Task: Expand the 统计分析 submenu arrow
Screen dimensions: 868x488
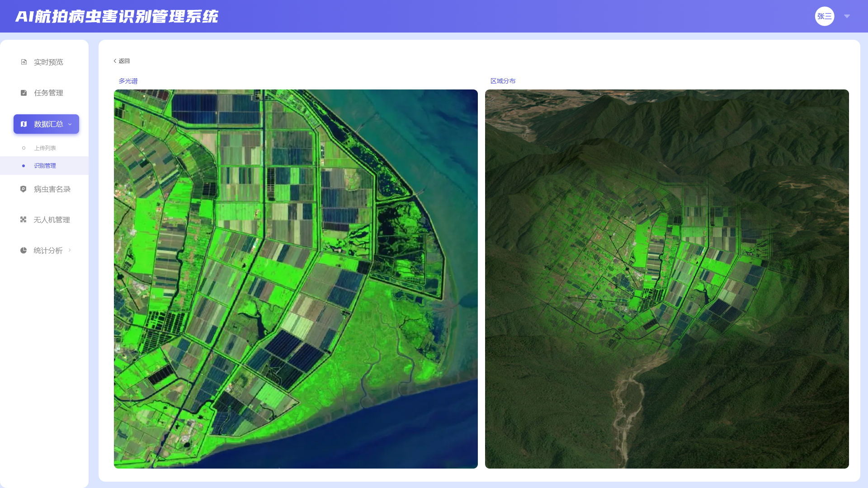Action: click(70, 250)
